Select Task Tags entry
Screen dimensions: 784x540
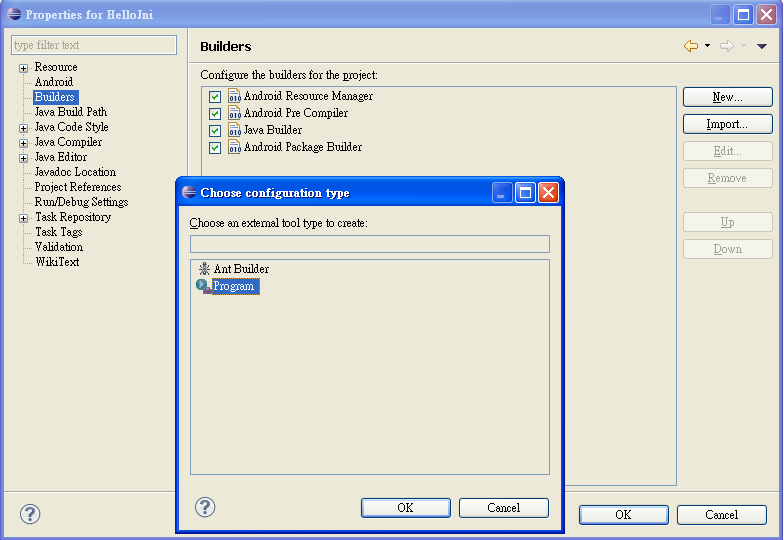[x=58, y=232]
